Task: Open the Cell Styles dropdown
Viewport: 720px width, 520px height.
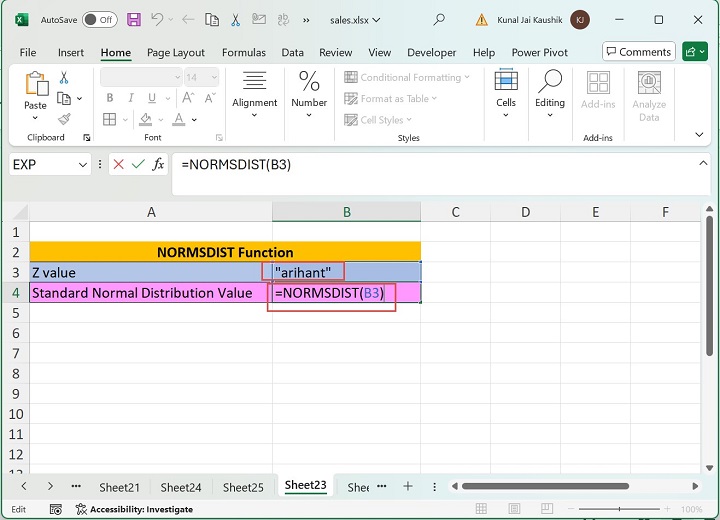Action: click(378, 120)
